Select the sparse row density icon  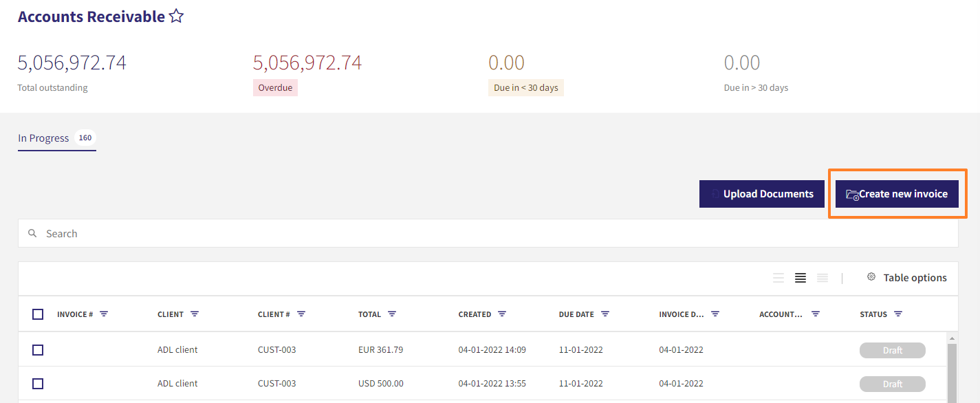coord(778,278)
